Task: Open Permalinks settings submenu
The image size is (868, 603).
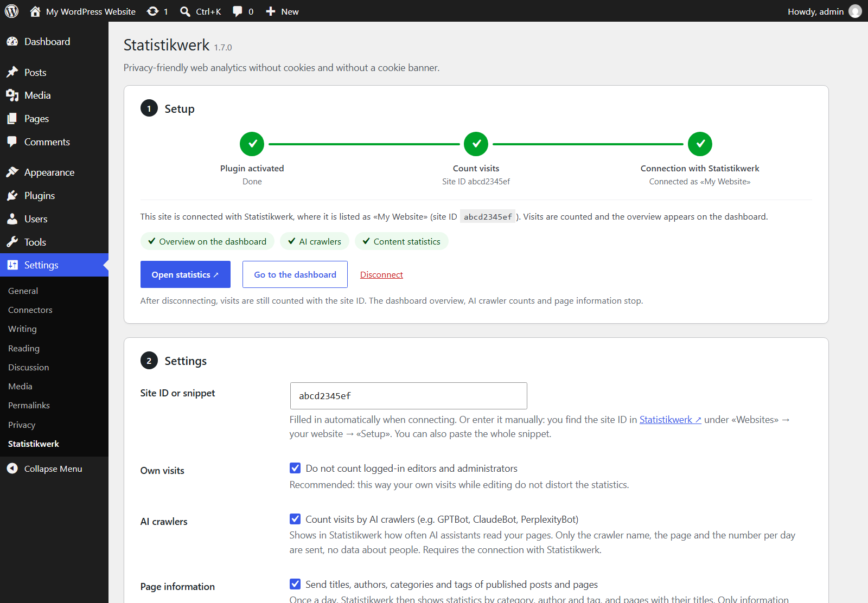Action: point(29,406)
